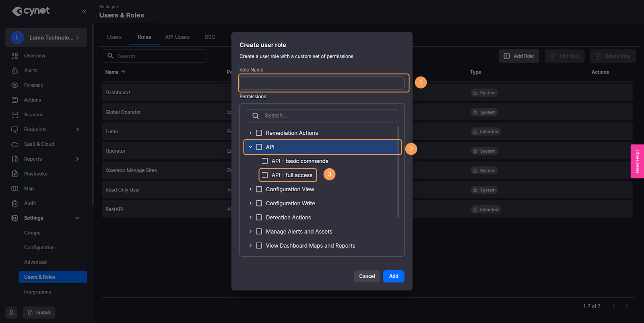The width and height of the screenshot is (644, 323).
Task: Expand the Configuration View permission group
Action: 250,189
